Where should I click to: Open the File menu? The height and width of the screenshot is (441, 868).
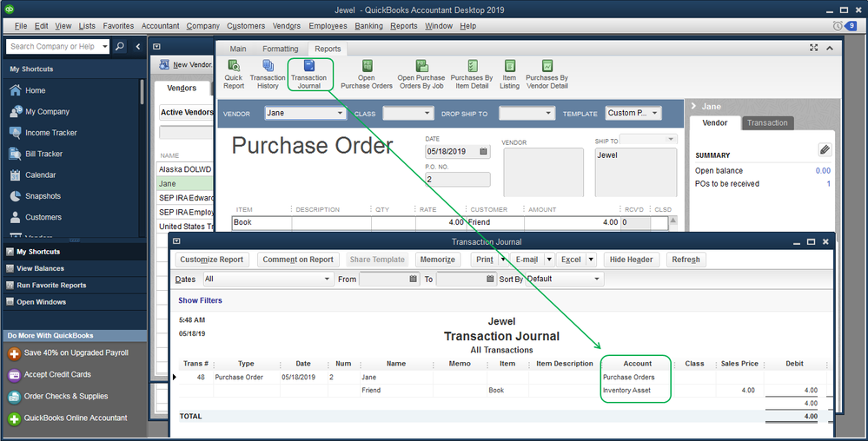click(21, 26)
